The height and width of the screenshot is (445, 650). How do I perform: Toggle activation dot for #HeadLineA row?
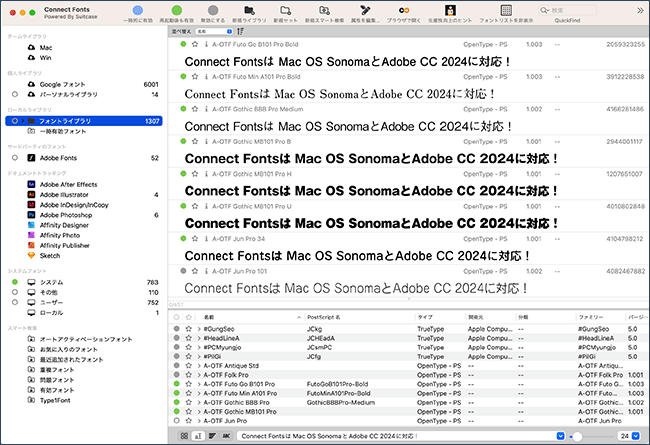click(x=177, y=338)
